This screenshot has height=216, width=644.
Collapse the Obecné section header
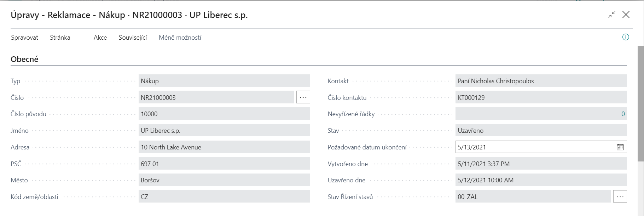coord(24,59)
